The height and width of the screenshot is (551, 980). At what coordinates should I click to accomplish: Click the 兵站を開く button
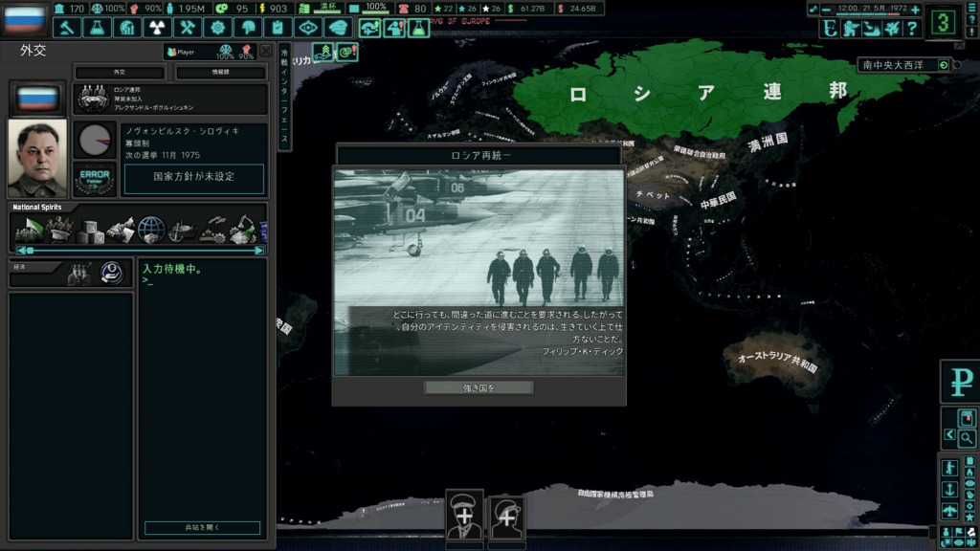pos(203,528)
